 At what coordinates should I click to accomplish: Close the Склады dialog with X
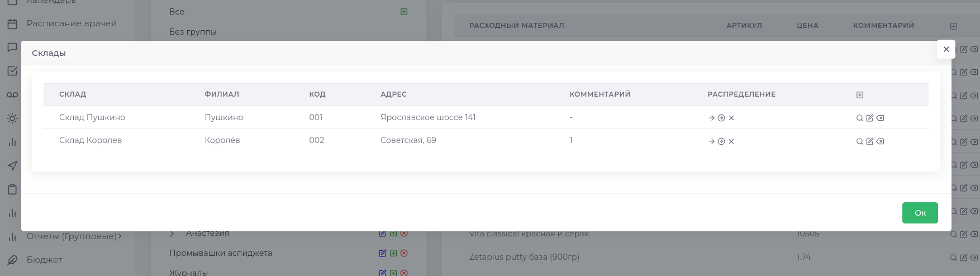click(x=946, y=49)
